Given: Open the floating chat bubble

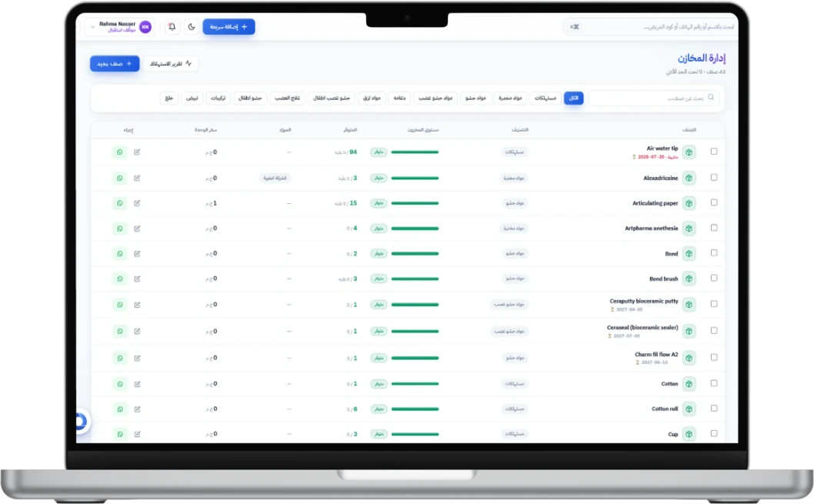Looking at the screenshot, I should click(x=81, y=422).
